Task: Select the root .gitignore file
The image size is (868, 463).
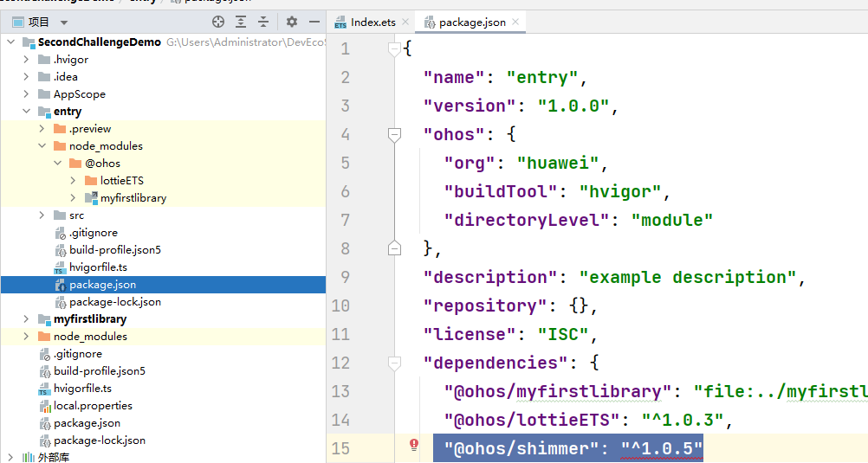Action: (x=77, y=353)
